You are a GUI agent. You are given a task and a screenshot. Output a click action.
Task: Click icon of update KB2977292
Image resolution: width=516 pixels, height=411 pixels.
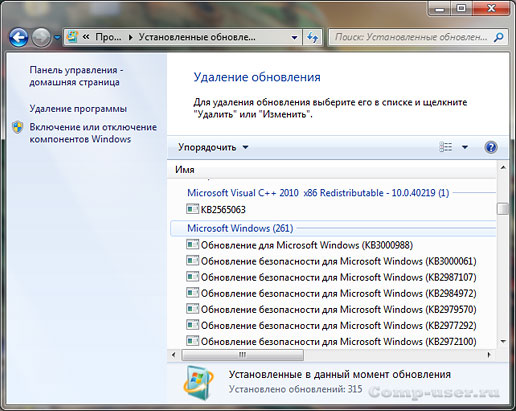tap(192, 325)
